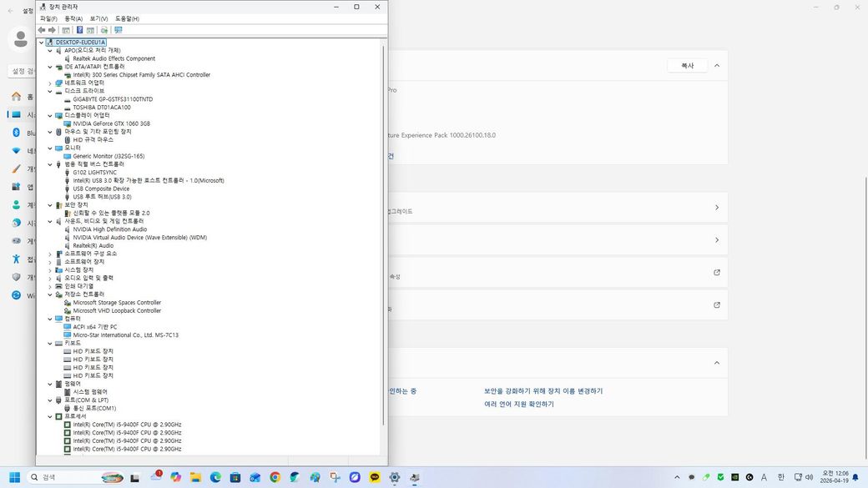Screen dimensions: 868x488
Task: Click the computer monitor toolbar icon
Action: tap(118, 30)
